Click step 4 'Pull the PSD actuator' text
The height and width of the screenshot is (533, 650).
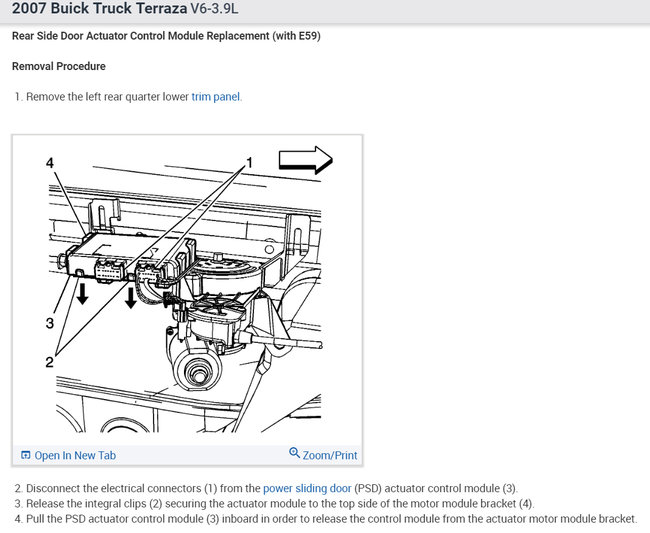pos(325,518)
